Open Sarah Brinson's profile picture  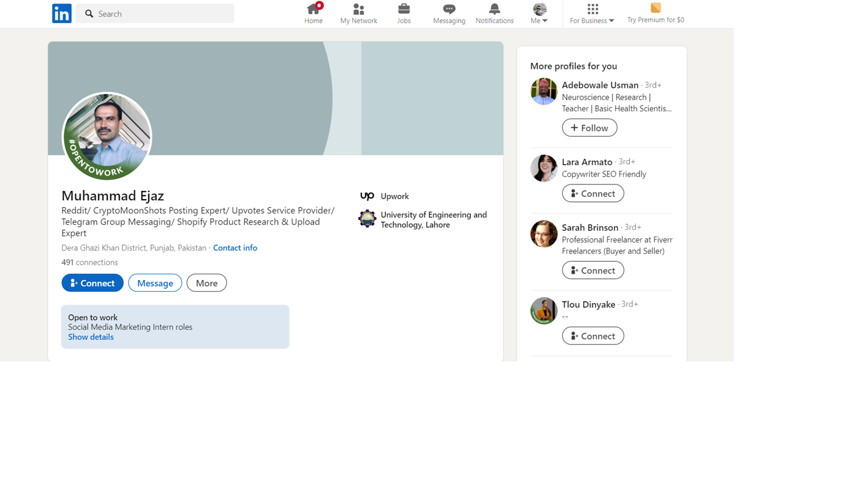[544, 234]
